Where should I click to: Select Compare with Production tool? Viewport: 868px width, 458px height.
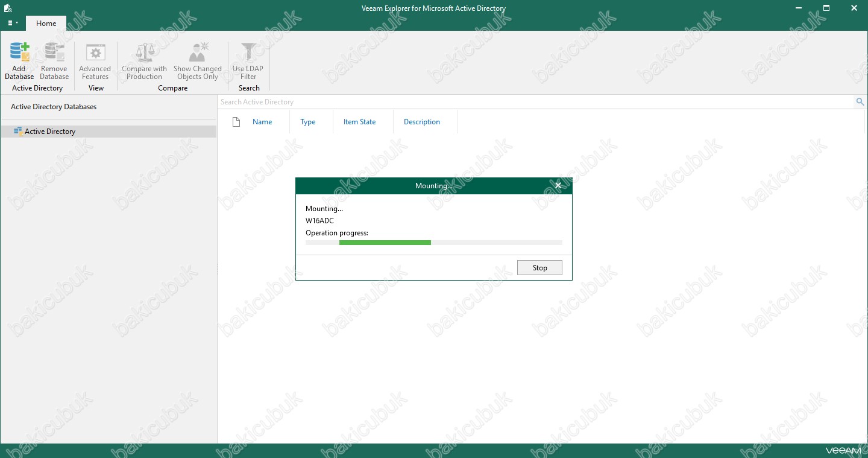145,60
